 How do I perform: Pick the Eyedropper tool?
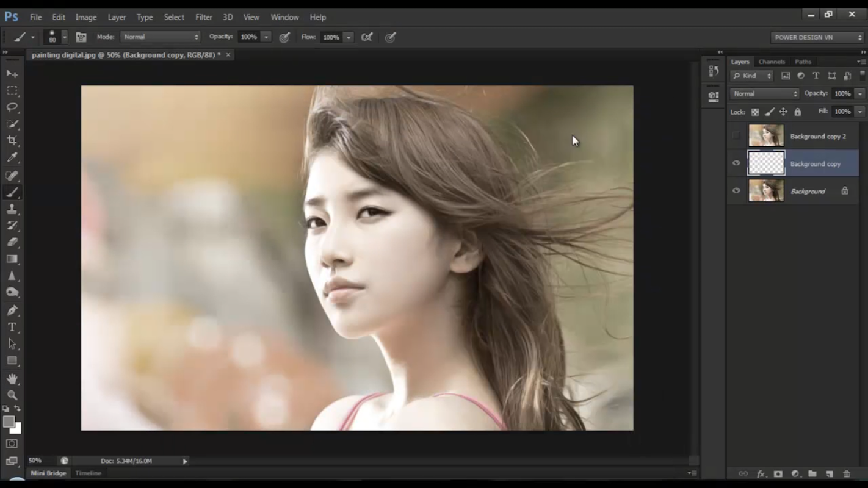pos(12,157)
